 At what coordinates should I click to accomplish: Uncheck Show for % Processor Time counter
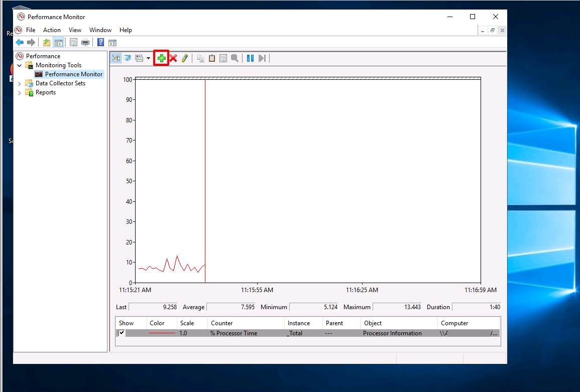coord(122,333)
